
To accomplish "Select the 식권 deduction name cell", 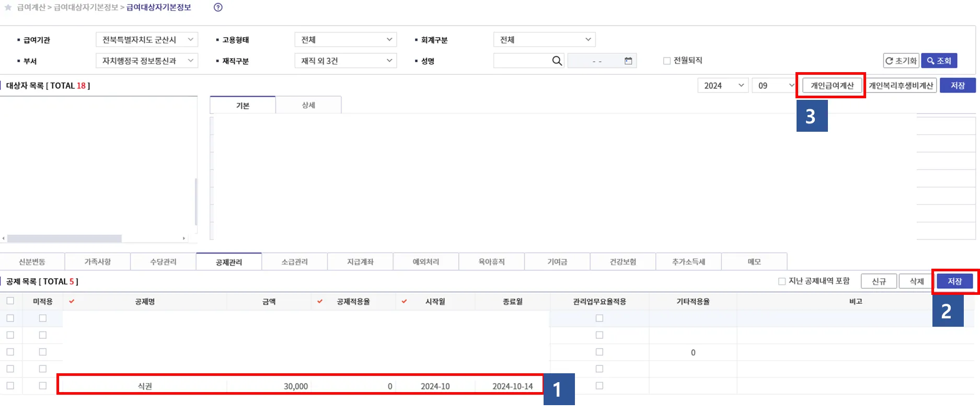I will tap(145, 386).
